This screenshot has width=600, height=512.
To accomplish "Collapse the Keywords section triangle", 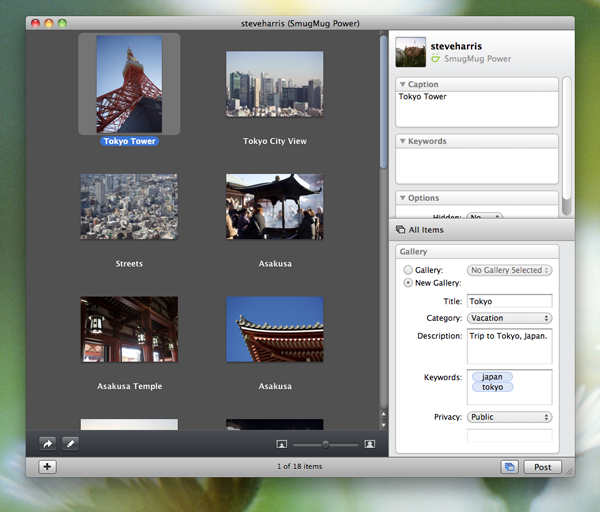I will click(x=403, y=141).
